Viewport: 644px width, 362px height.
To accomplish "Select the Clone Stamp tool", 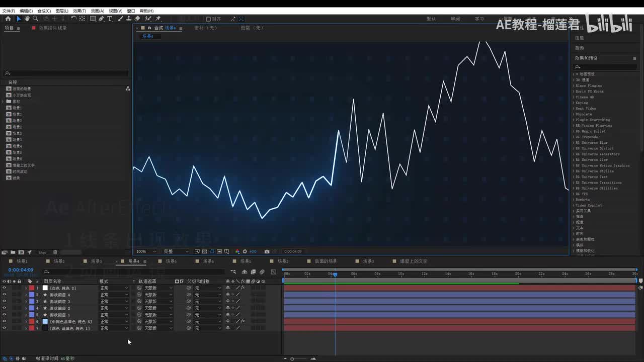I will 129,19.
